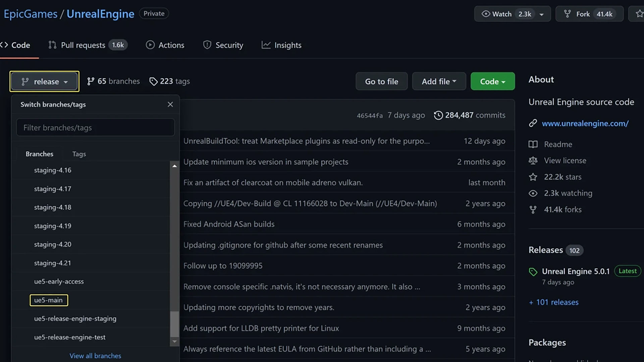Click the branch list scrollbar down arrow
This screenshot has width=644, height=362.
pos(174,342)
